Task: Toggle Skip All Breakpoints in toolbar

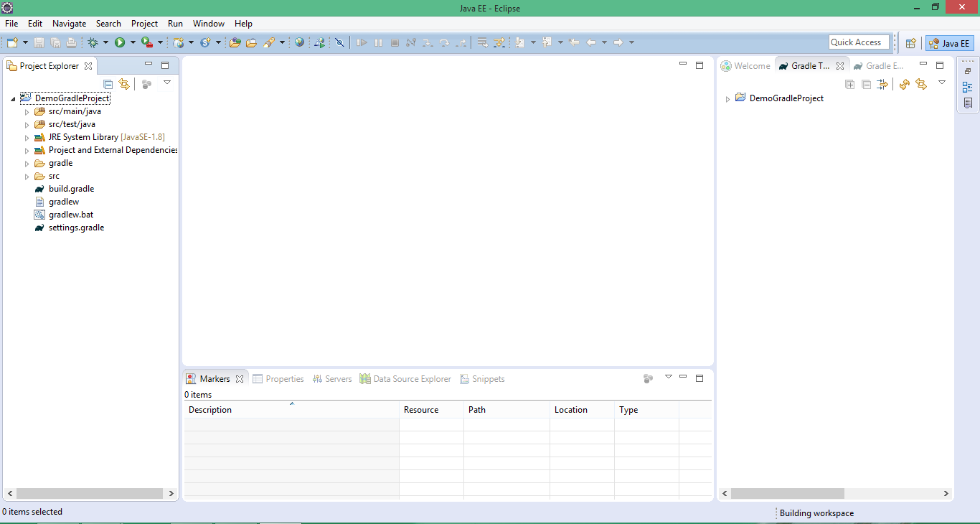Action: 339,43
